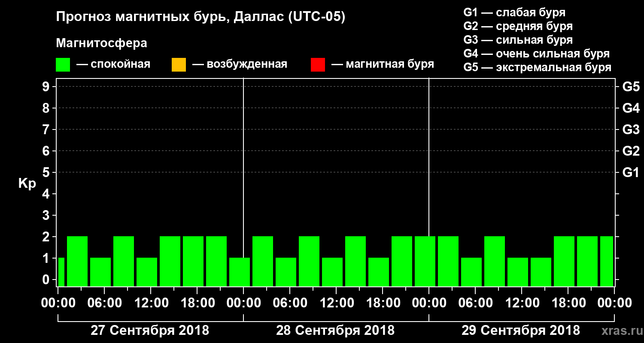Select the chart title 'Прогноз магнитных бурь, Даллас (UTC-05)'
This screenshot has width=644, height=343.
click(x=200, y=17)
